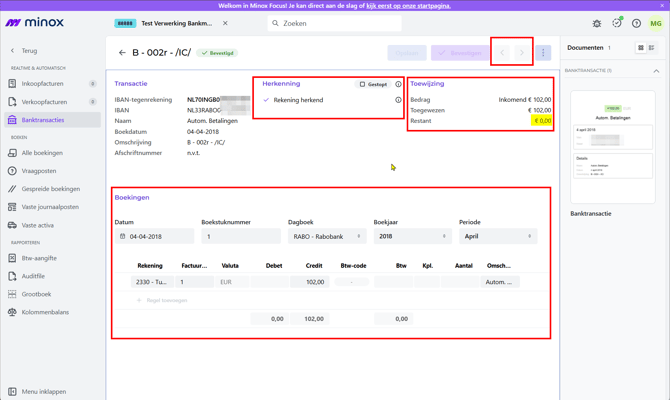Go to previous transaction arrow

[502, 53]
